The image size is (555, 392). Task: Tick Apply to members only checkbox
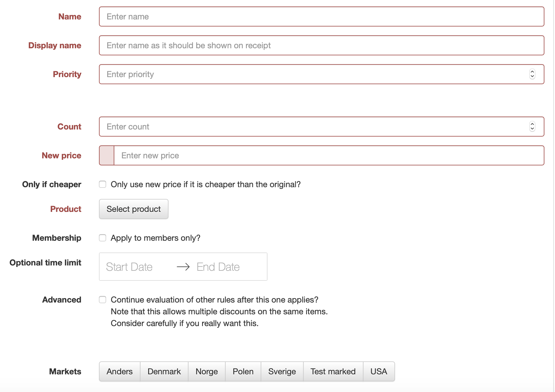103,238
